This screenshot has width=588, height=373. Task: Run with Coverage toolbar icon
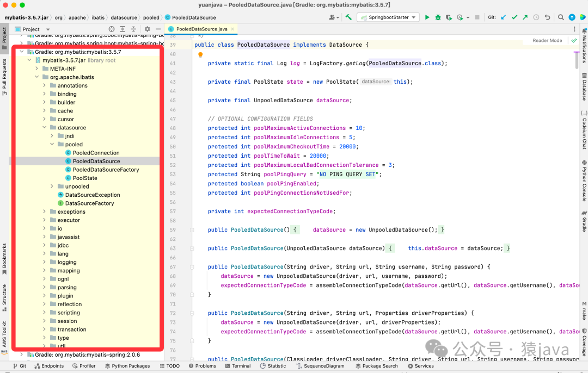(449, 17)
